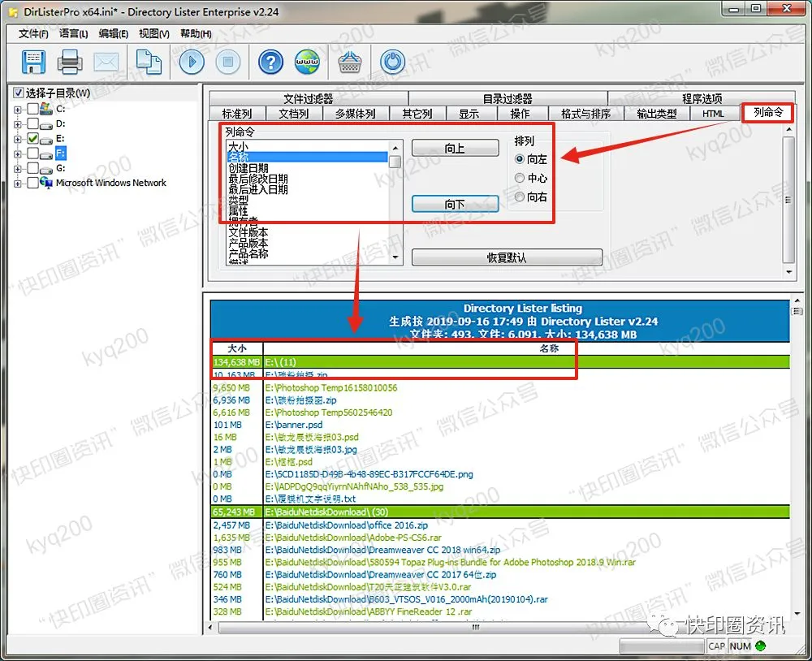
Task: Expand Microsoft Windows Network node
Action: (18, 184)
